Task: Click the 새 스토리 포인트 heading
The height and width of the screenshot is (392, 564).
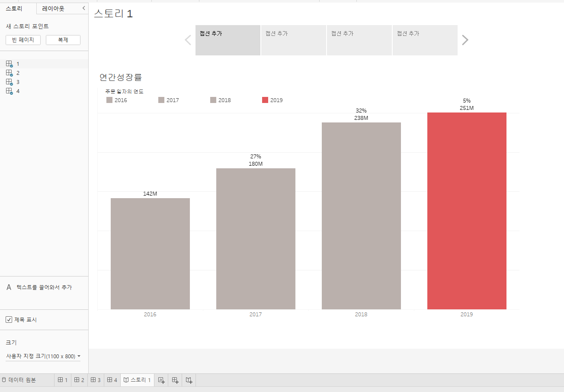Action: [x=27, y=26]
